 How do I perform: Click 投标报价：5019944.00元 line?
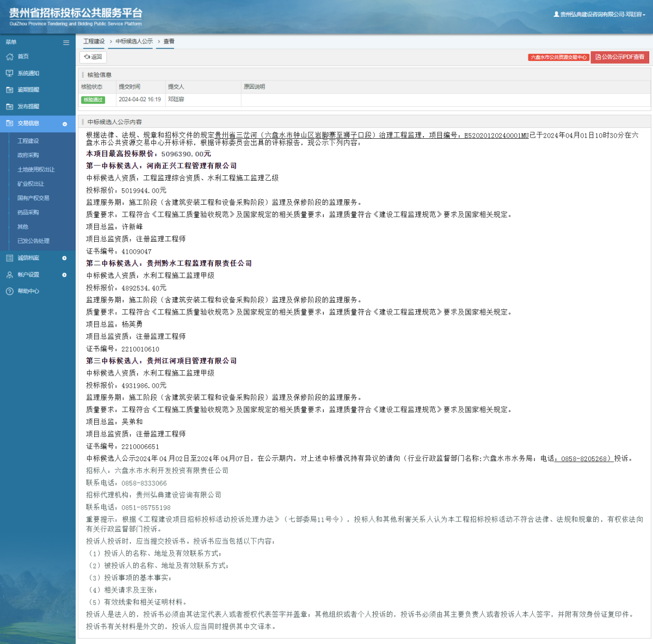click(x=126, y=191)
